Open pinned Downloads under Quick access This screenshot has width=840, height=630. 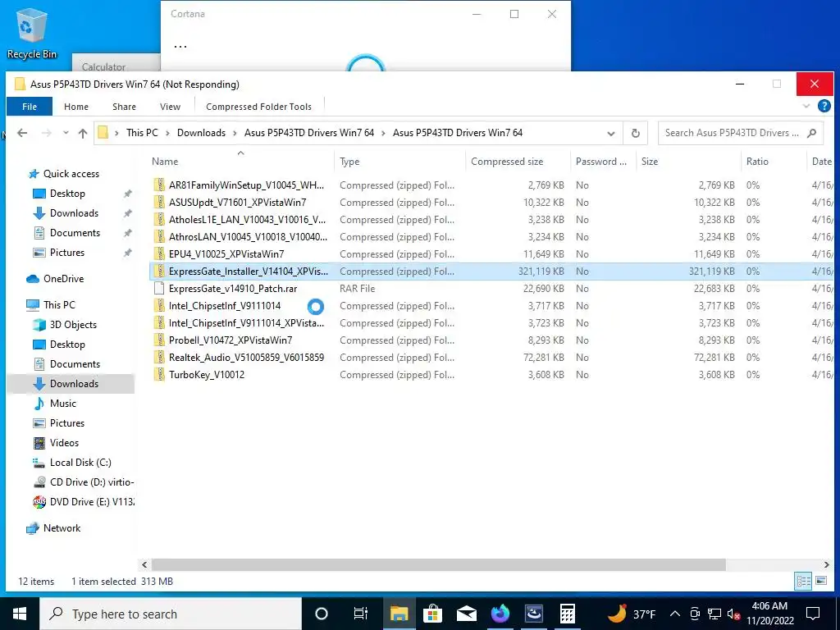click(x=74, y=213)
